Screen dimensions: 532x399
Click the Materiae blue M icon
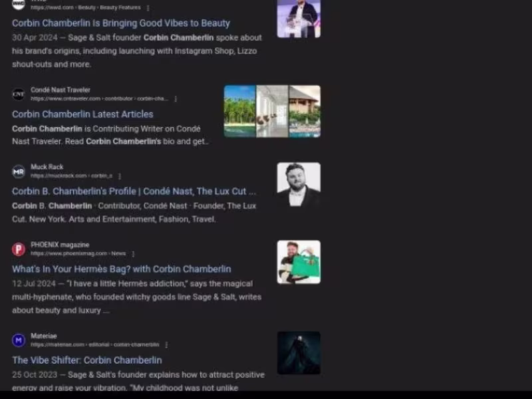coord(19,340)
